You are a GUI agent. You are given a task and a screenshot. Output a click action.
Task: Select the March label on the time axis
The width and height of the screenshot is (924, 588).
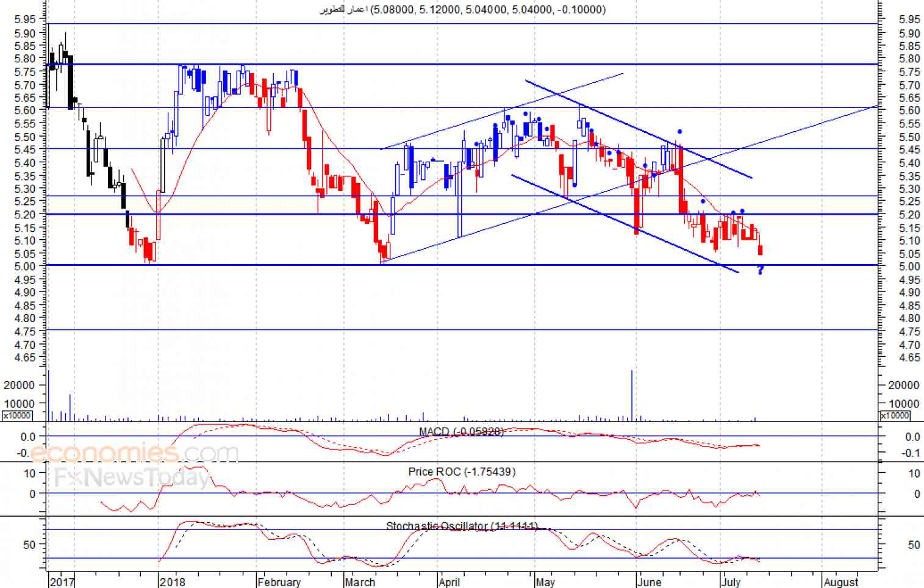tap(360, 581)
